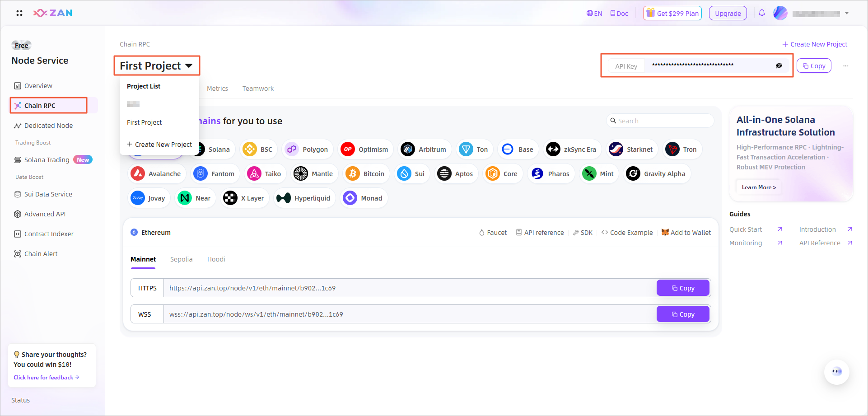Open Advanced API in the sidebar

click(40, 214)
